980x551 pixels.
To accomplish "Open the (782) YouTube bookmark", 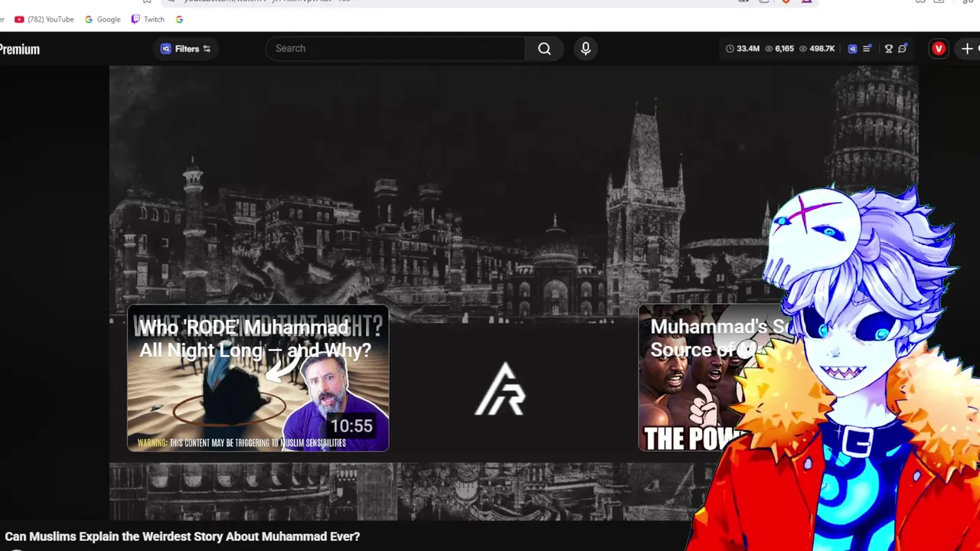I will [x=44, y=19].
